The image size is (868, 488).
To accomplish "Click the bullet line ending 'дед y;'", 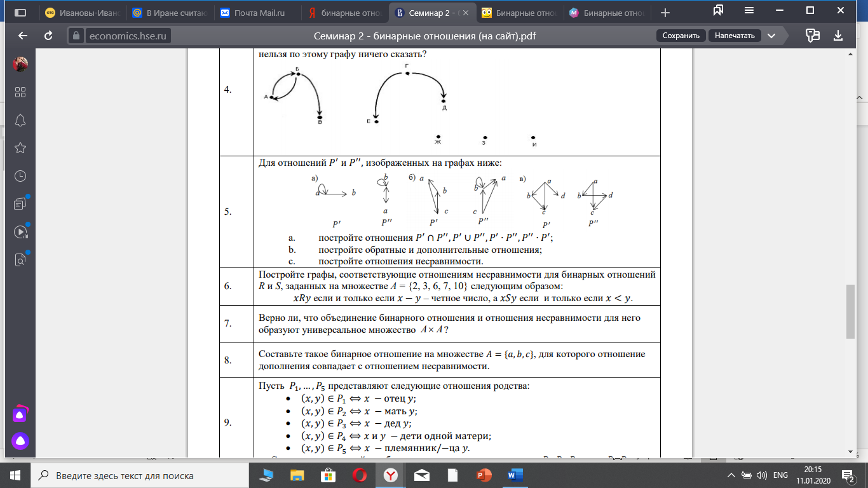I will (x=357, y=423).
